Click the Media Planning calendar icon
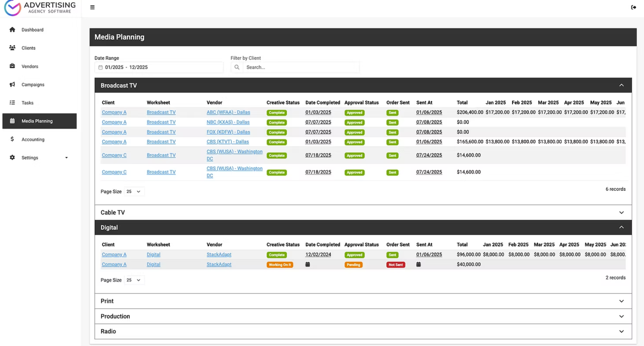The width and height of the screenshot is (644, 346). tap(12, 121)
